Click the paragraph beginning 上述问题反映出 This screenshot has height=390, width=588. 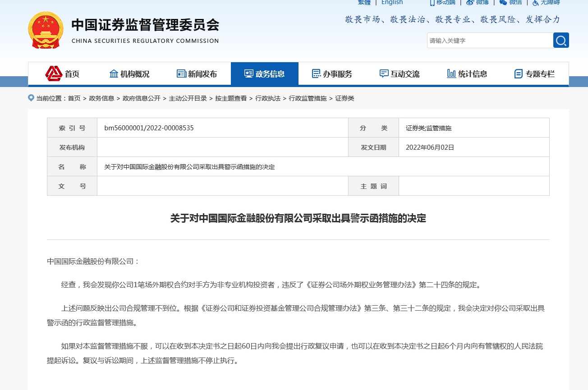(x=298, y=316)
